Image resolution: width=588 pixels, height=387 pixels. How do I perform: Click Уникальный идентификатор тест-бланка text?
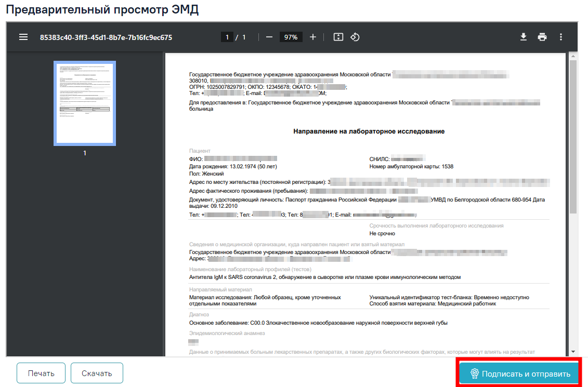[449, 298]
